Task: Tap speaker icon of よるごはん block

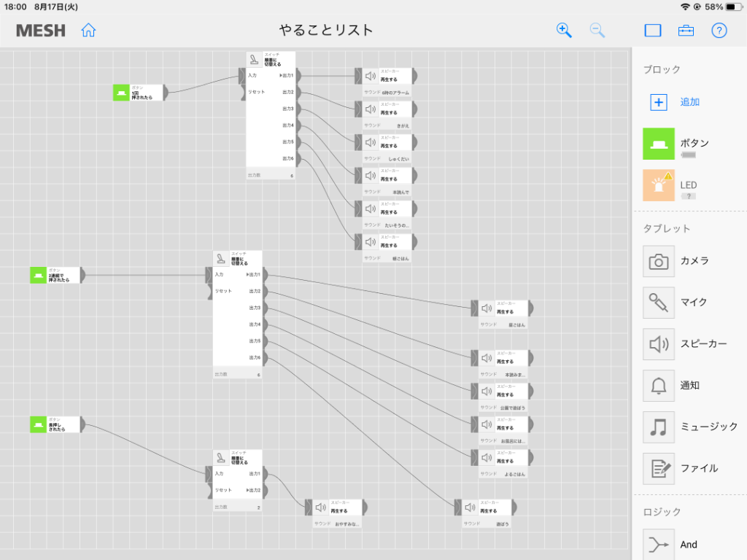Action: pos(487,458)
